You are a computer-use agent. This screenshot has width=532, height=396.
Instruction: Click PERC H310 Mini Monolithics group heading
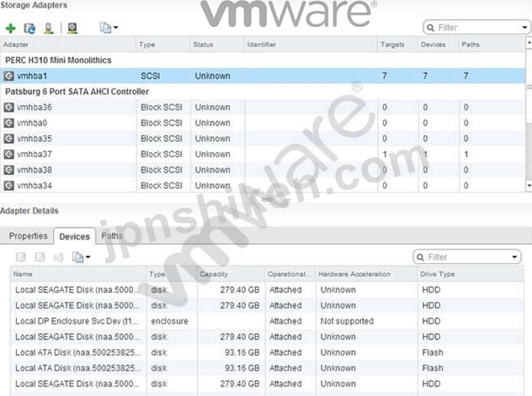click(x=58, y=61)
